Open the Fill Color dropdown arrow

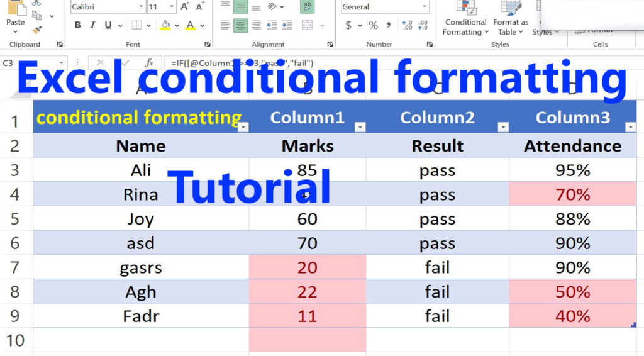tap(177, 25)
